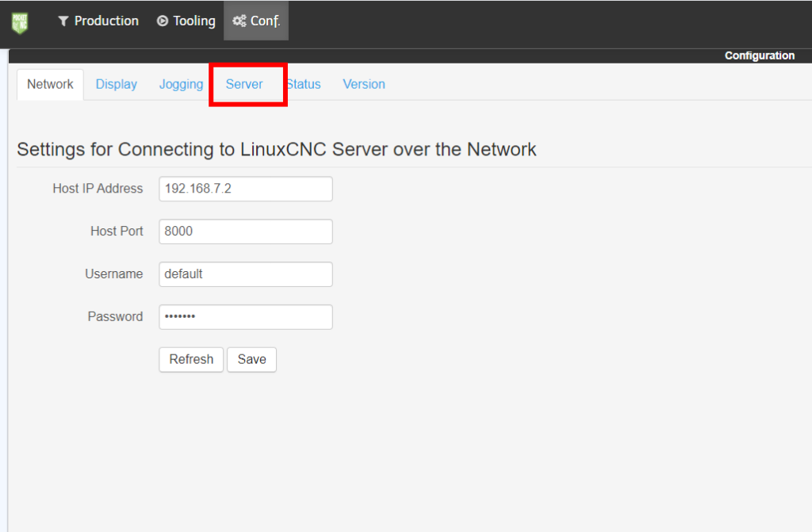Click the Refresh button

pyautogui.click(x=190, y=359)
